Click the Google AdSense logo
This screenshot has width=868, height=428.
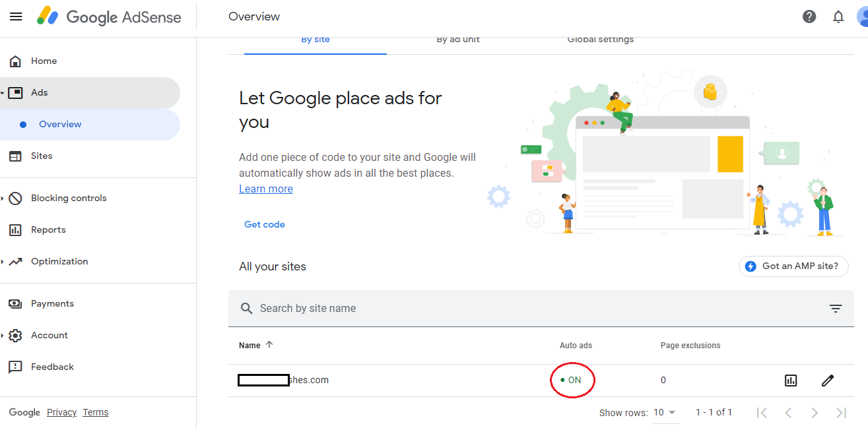109,16
